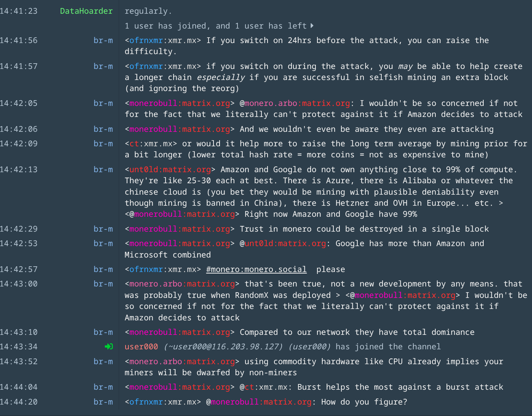
Task: Click the 14:42:29 timestamp
Action: point(19,229)
